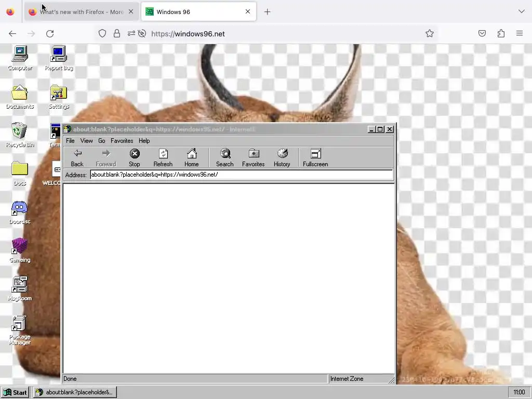Click the Forward button in Internet Explorer toolbar
Screen dimensions: 532x399
(106, 158)
